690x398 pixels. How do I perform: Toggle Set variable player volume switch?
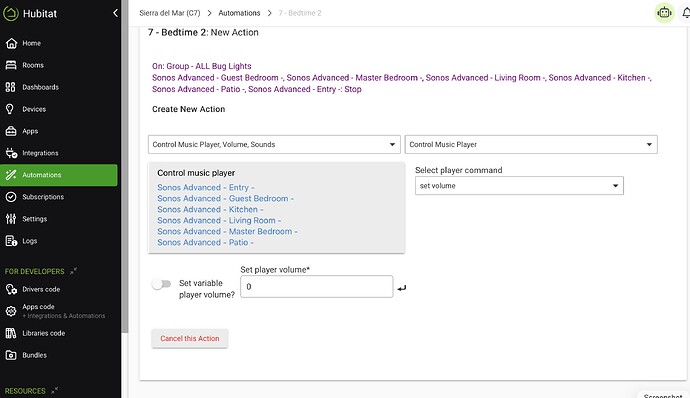[x=161, y=284]
